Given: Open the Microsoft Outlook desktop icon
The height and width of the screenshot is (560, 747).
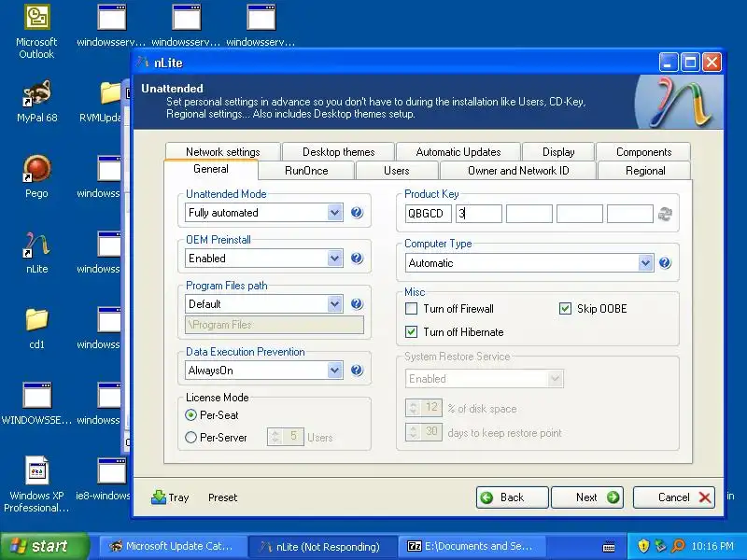Looking at the screenshot, I should [x=36, y=32].
